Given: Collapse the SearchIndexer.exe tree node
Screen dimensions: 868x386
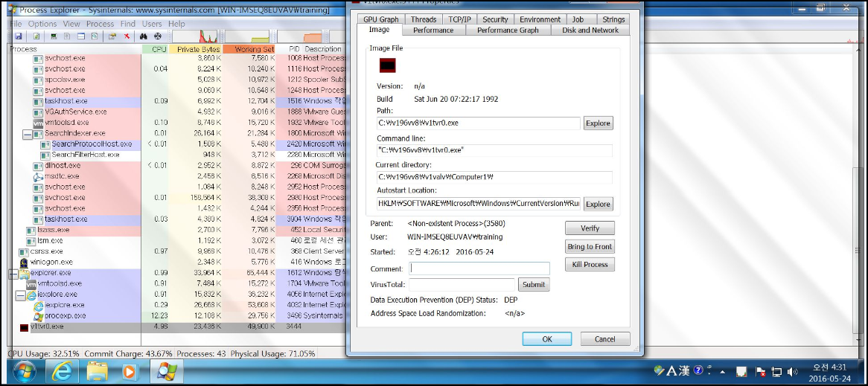Looking at the screenshot, I should tap(27, 134).
